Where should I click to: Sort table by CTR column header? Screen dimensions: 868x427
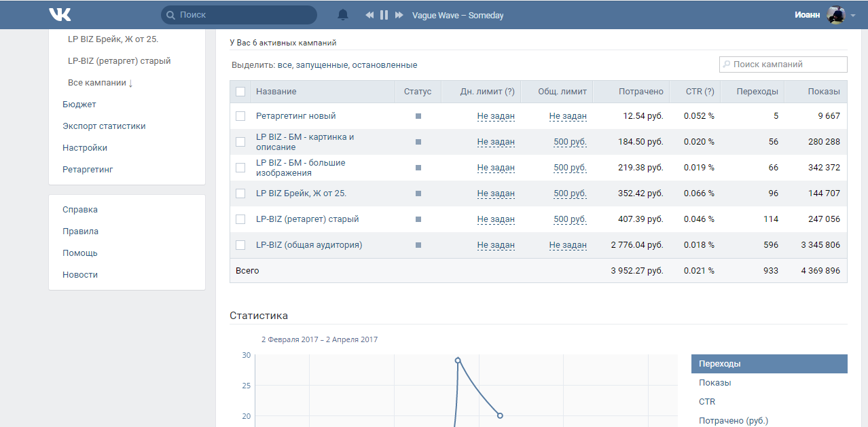point(700,92)
